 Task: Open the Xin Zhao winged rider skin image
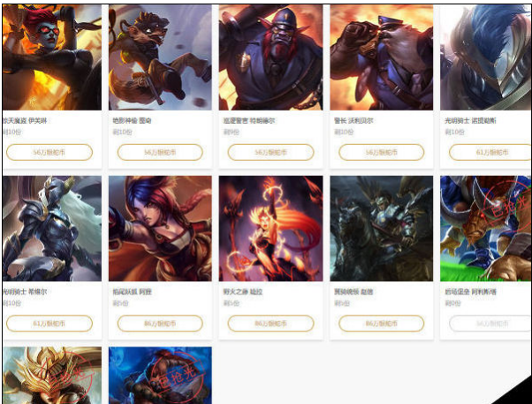point(382,228)
